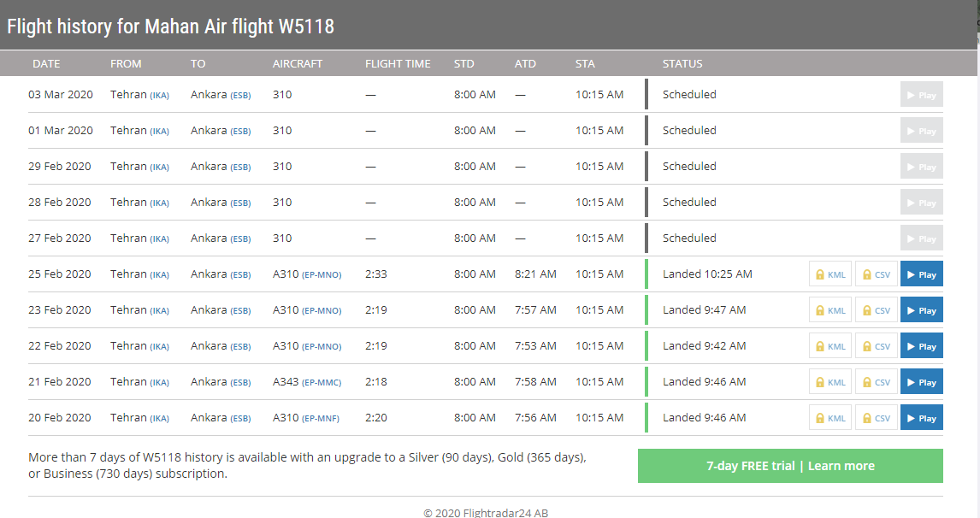Click the AIRCRAFT column header
Screen dimensions: 980x518
[298, 64]
